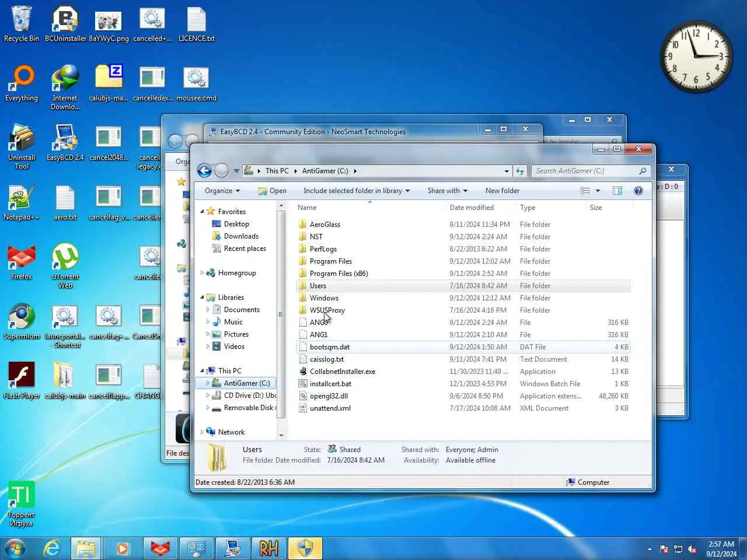Image resolution: width=747 pixels, height=560 pixels.
Task: Select aero.txt on the desktop
Action: (x=65, y=202)
